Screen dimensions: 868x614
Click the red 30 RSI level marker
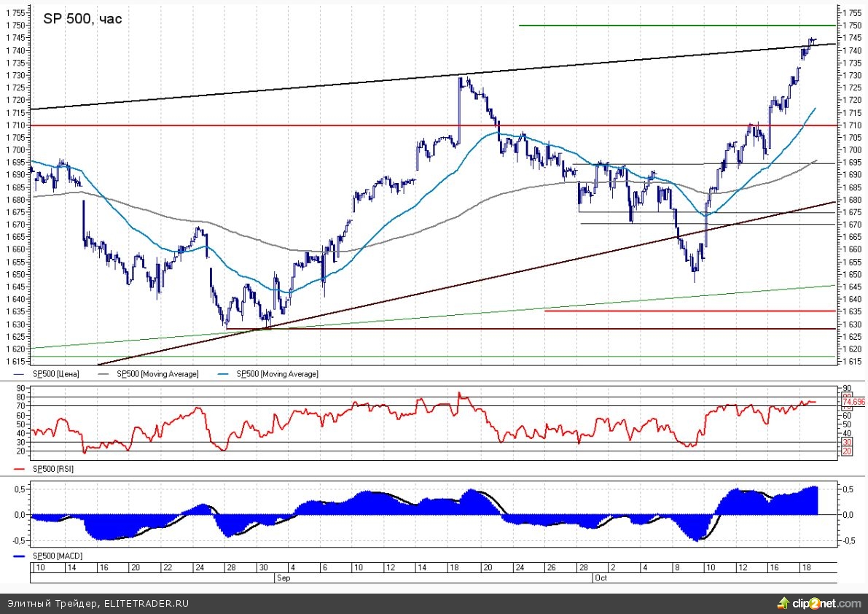point(847,442)
